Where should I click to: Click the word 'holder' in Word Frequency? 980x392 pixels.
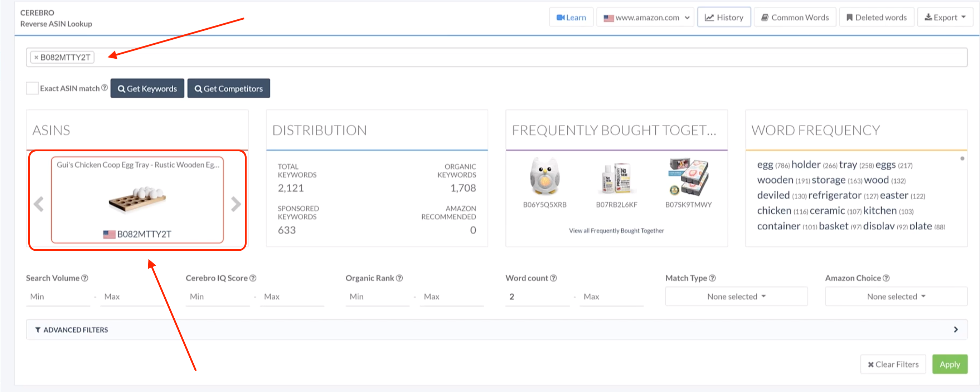click(x=806, y=165)
